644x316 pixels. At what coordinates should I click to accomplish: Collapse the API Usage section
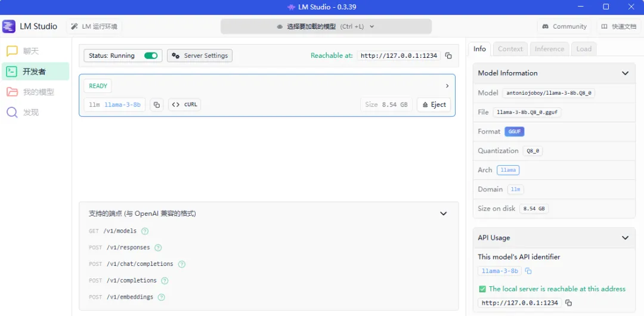(x=625, y=237)
